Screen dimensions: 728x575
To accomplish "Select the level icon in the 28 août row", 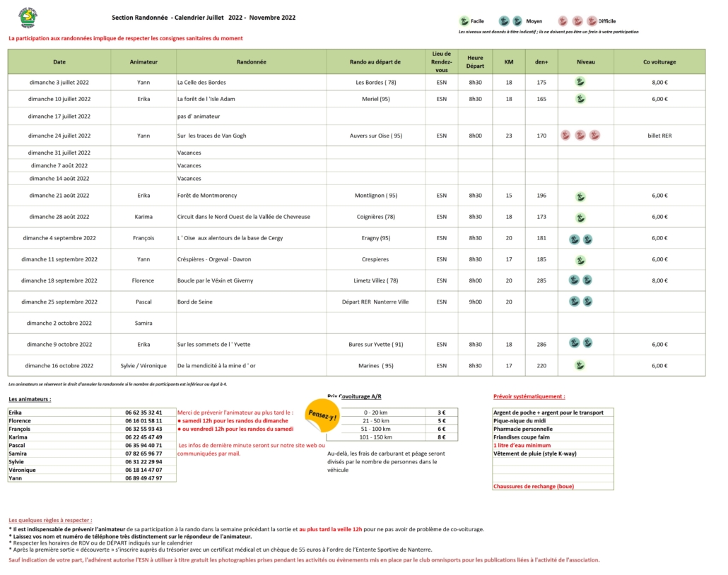I will [580, 218].
